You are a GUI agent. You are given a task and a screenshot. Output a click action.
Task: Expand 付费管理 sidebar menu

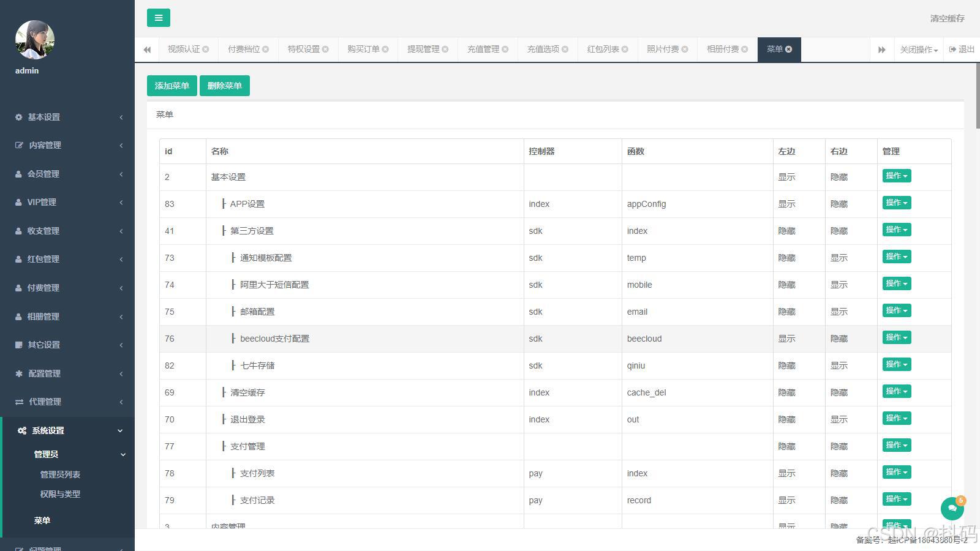click(67, 288)
